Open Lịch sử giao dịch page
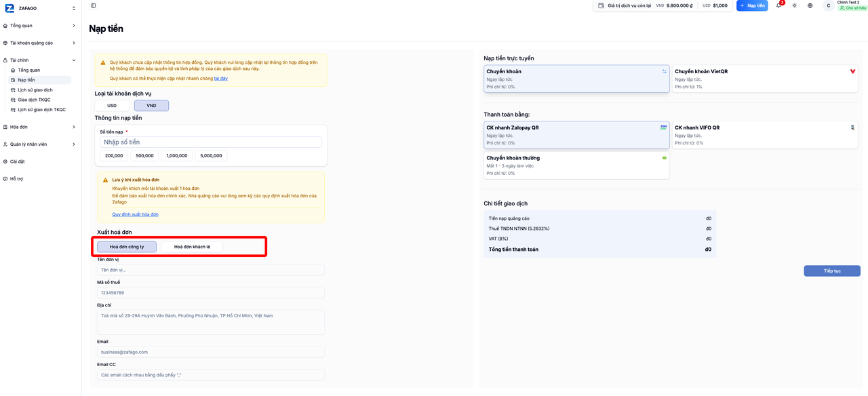The image size is (868, 396). (x=39, y=90)
